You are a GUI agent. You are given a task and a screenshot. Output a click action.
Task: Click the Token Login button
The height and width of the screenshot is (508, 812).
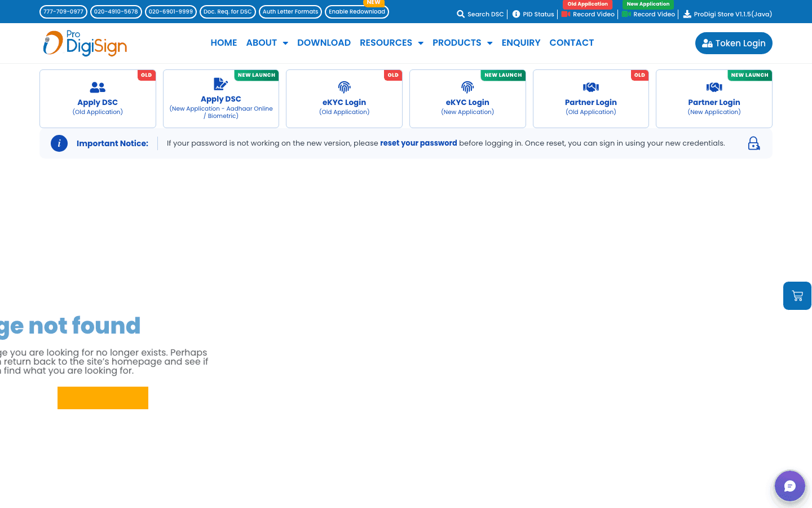[734, 43]
